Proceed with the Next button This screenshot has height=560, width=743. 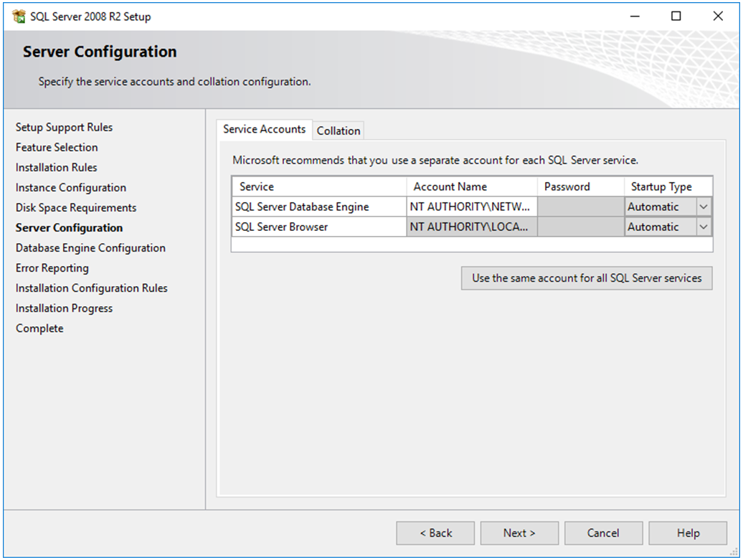[519, 533]
